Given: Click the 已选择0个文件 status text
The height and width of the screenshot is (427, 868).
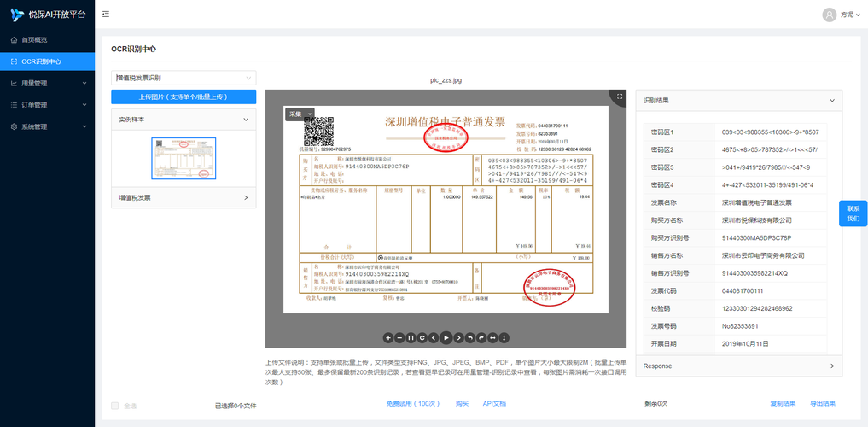Looking at the screenshot, I should coord(236,406).
